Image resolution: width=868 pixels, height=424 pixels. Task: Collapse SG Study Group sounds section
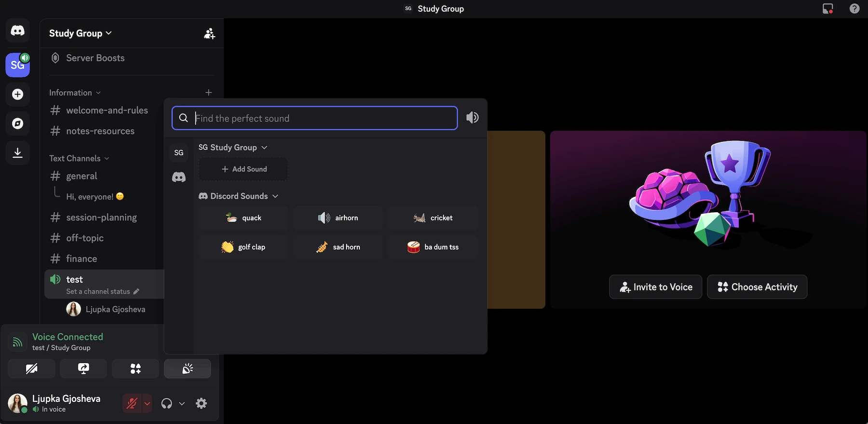coord(233,148)
